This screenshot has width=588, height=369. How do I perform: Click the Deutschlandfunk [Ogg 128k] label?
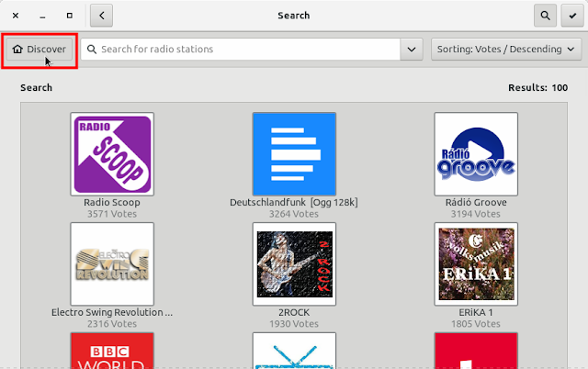tap(294, 202)
